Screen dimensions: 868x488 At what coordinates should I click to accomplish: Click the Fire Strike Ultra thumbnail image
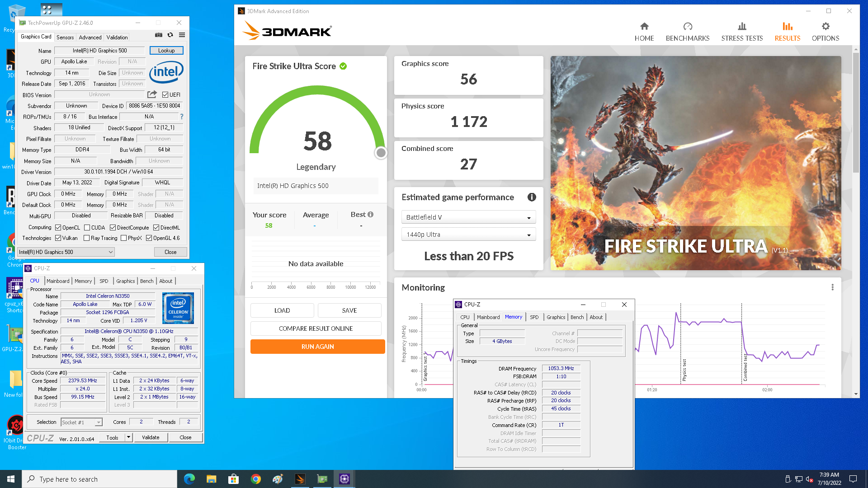696,163
